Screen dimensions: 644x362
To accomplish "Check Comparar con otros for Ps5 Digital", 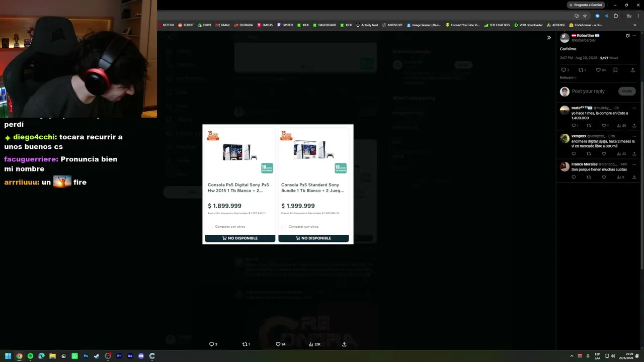I will pyautogui.click(x=211, y=227).
